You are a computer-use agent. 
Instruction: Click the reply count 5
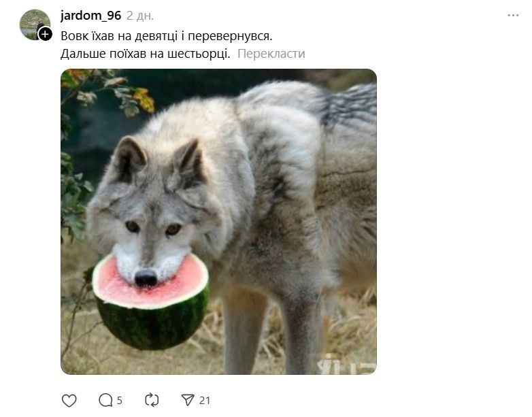point(120,401)
